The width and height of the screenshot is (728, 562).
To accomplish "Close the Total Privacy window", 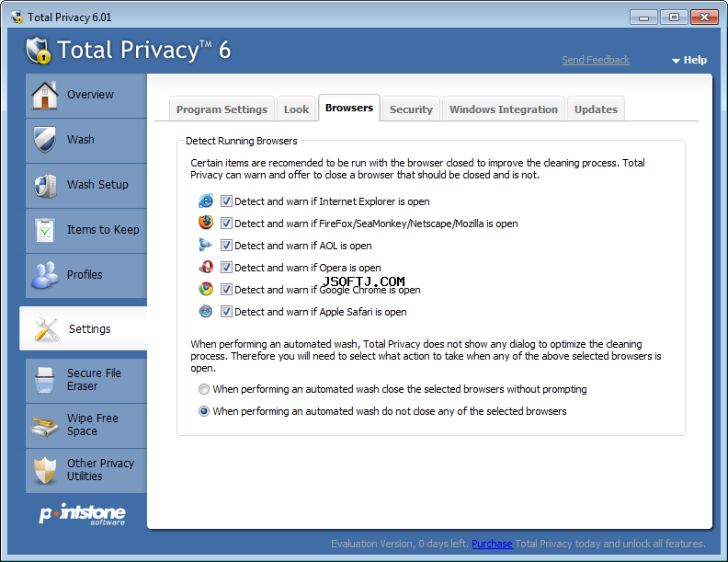I will [x=704, y=17].
